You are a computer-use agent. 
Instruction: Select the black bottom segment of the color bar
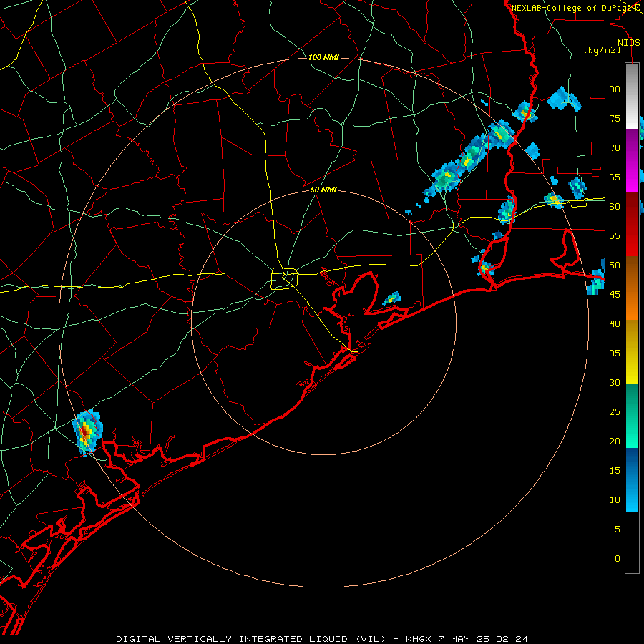pos(632,542)
